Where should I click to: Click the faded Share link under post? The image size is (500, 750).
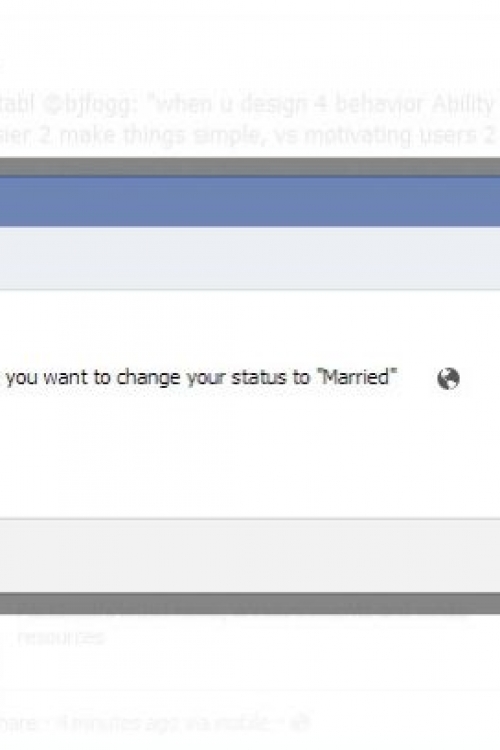pyautogui.click(x=18, y=723)
